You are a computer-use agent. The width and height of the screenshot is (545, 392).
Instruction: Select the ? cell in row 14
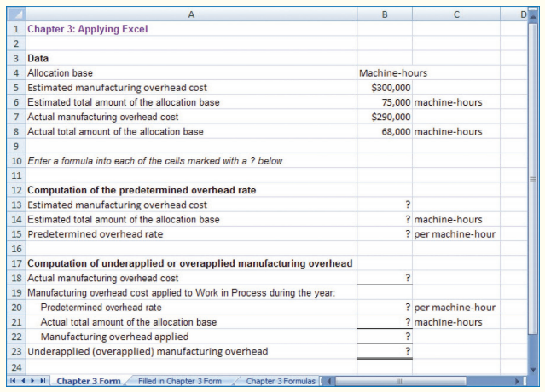385,220
